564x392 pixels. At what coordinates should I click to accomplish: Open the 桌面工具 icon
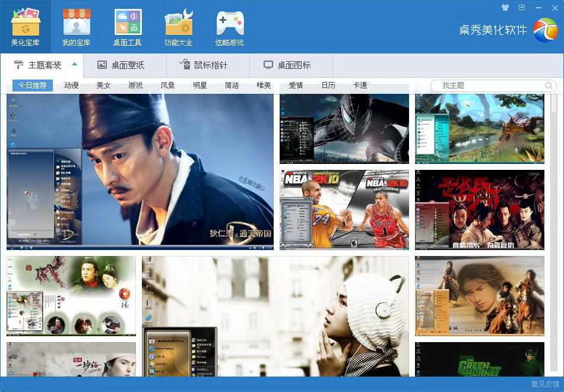128,27
